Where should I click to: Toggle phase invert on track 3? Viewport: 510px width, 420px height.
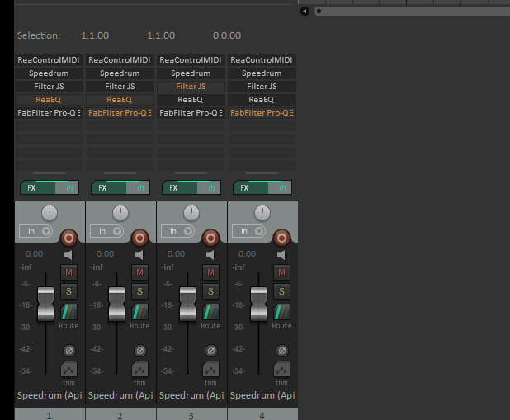coord(211,351)
